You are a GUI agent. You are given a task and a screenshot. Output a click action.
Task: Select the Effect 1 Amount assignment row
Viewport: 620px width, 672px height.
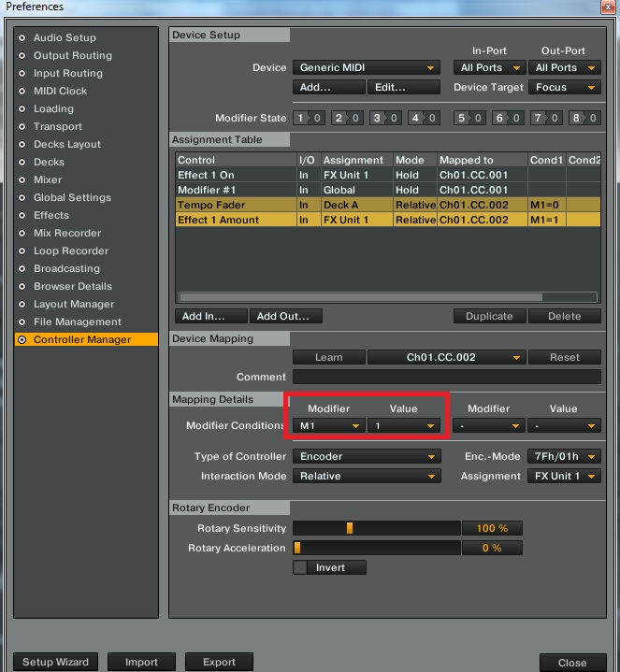[387, 220]
